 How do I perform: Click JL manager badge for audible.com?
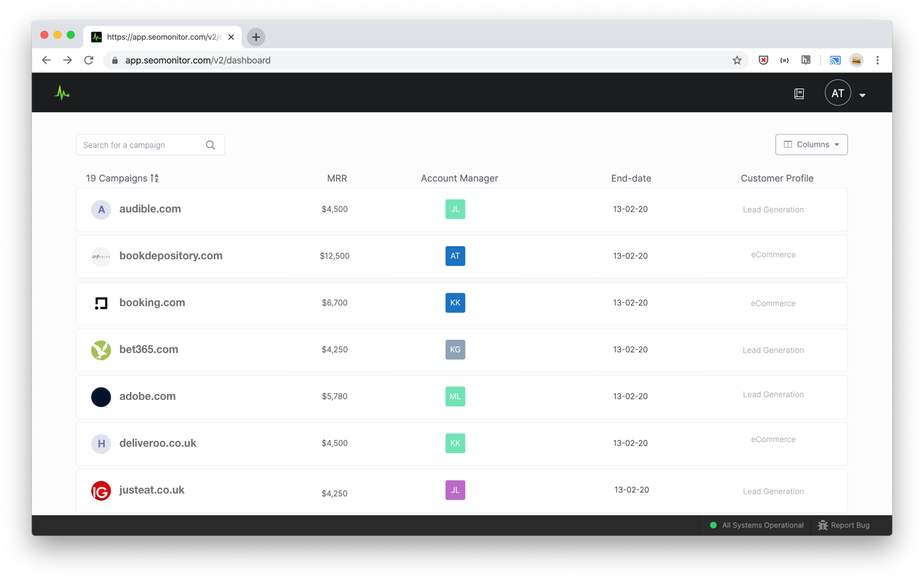[x=455, y=209]
